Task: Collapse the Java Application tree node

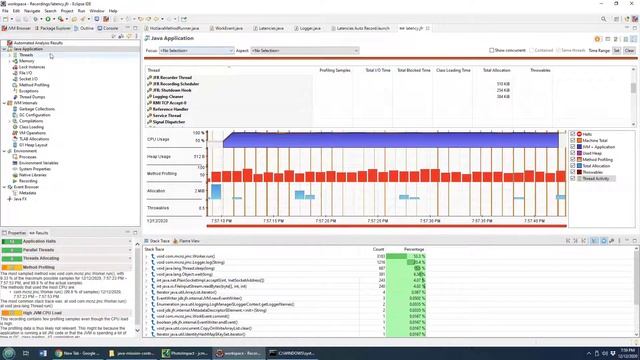Action: pos(4,49)
